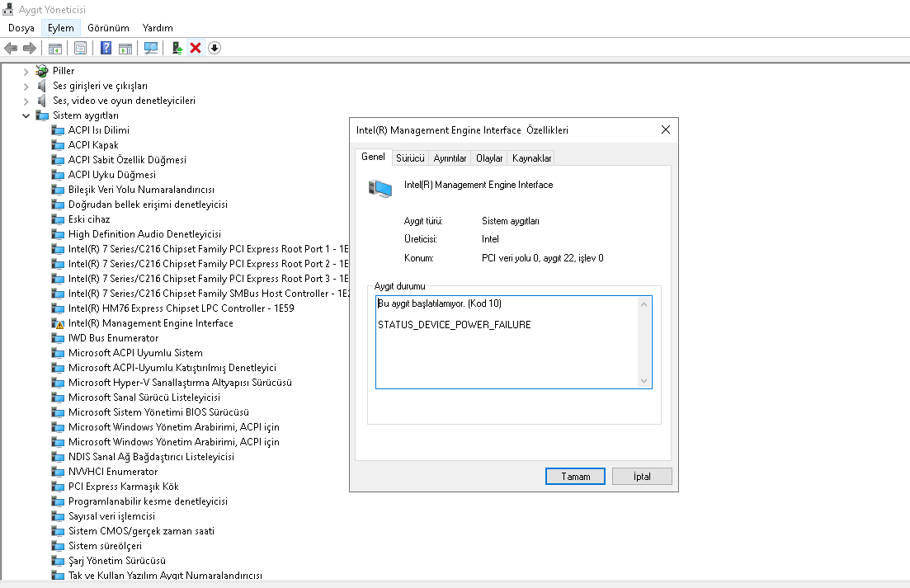Select ACPI Uyku Düğmesi
This screenshot has height=588, width=910.
coord(112,175)
